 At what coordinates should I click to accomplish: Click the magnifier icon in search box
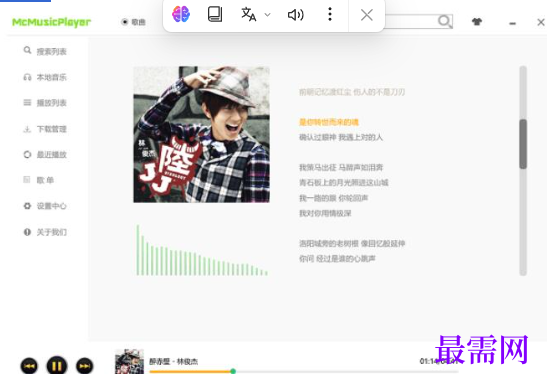click(x=444, y=21)
